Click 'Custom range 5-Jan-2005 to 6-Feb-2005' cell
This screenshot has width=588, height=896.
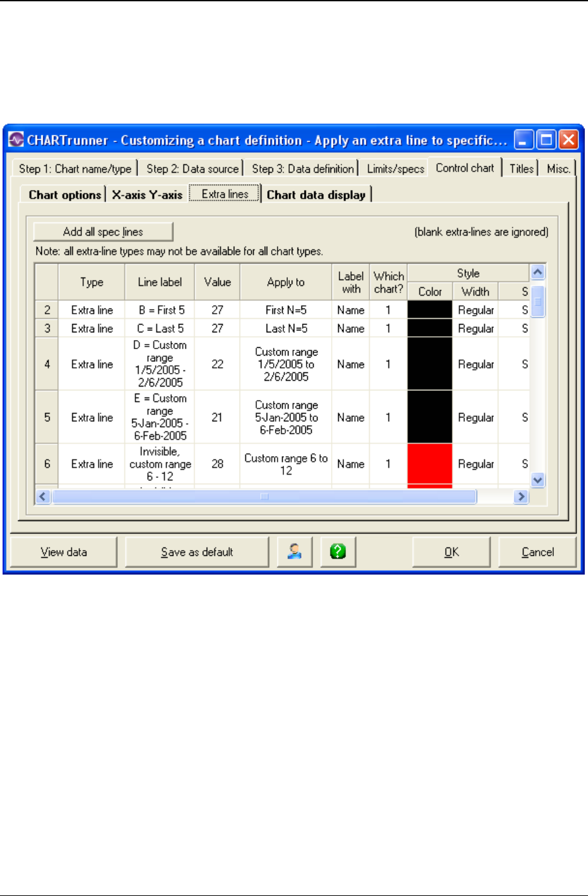point(286,417)
